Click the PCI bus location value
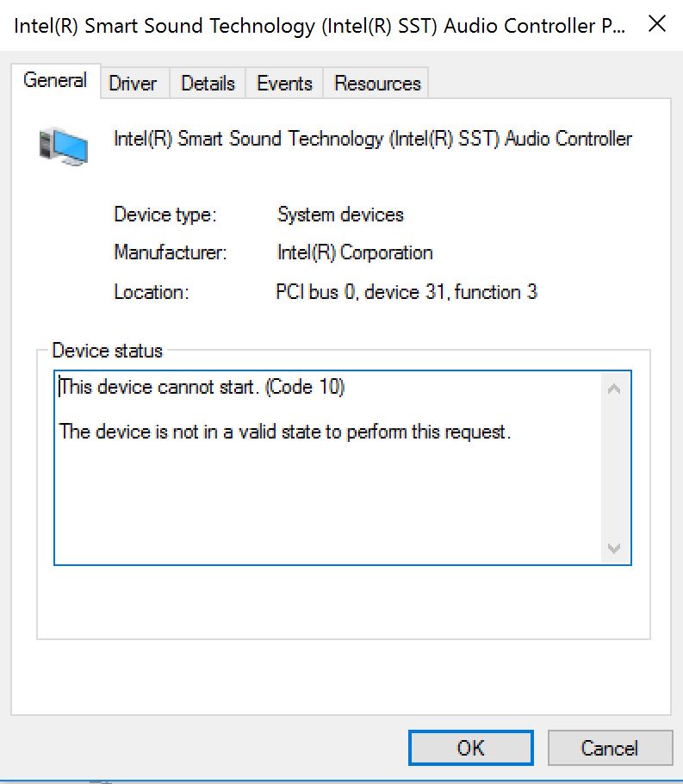683x784 pixels. (406, 292)
